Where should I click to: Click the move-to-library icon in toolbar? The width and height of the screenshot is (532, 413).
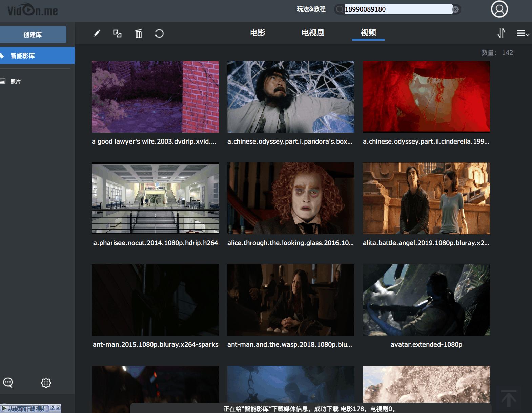pos(117,33)
